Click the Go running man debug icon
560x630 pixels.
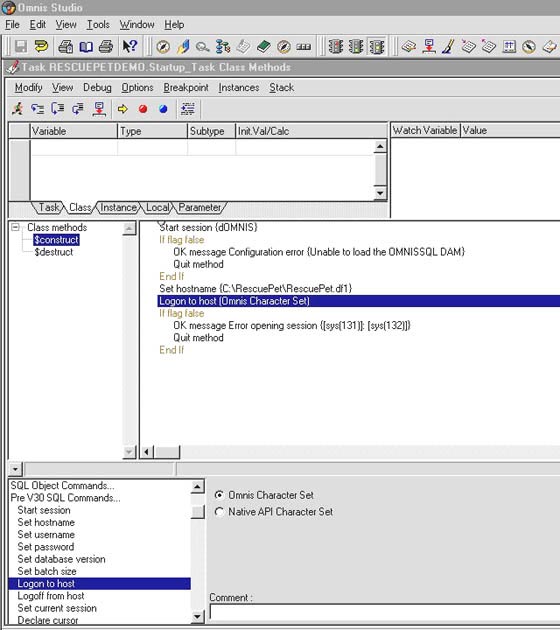[x=17, y=108]
